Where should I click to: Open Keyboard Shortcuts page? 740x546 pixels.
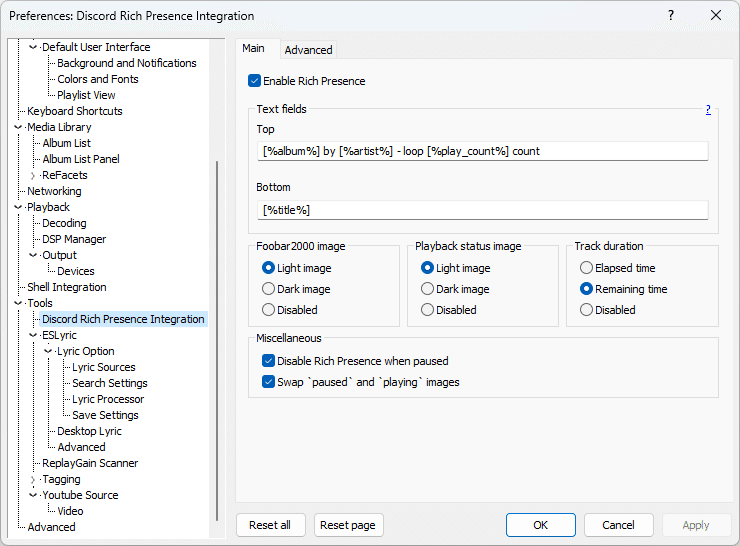[x=75, y=111]
